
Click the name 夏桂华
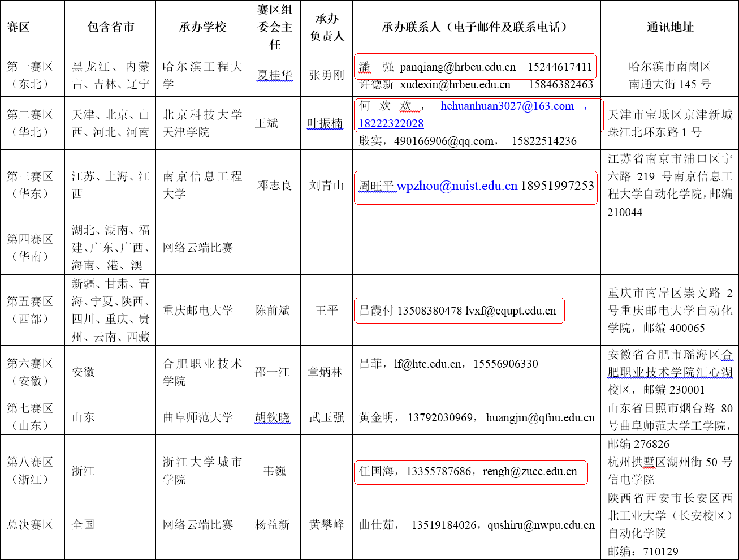pyautogui.click(x=274, y=75)
